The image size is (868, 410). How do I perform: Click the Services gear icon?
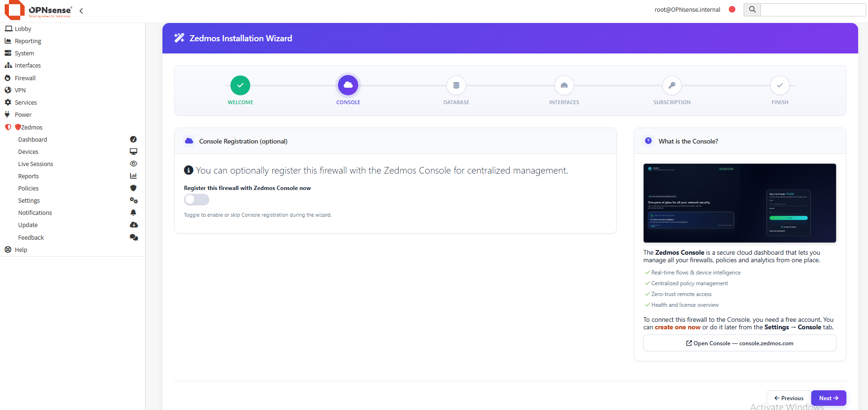tap(8, 102)
